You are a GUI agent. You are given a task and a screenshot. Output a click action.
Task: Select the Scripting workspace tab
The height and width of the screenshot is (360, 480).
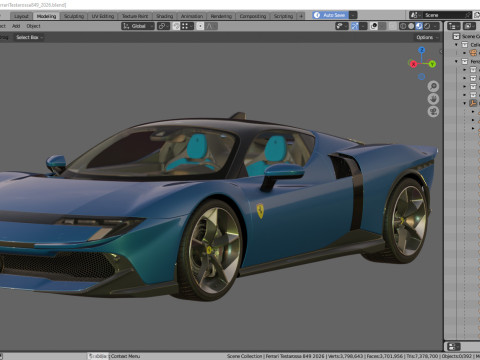283,16
